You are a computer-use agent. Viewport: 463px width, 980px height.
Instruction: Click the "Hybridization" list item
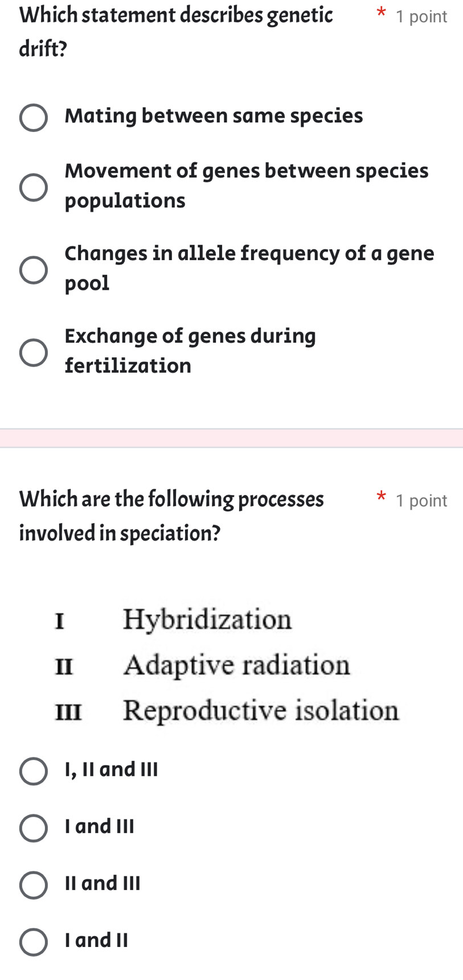click(208, 620)
